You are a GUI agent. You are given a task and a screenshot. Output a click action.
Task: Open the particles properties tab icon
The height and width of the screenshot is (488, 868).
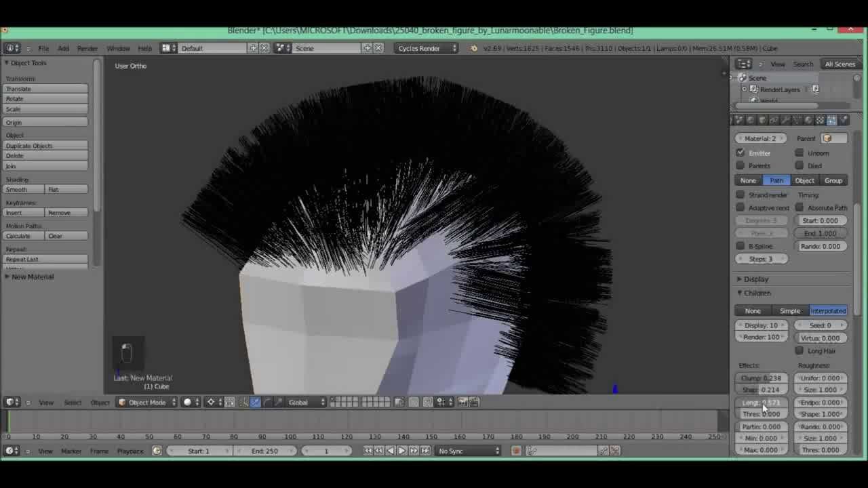(832, 120)
